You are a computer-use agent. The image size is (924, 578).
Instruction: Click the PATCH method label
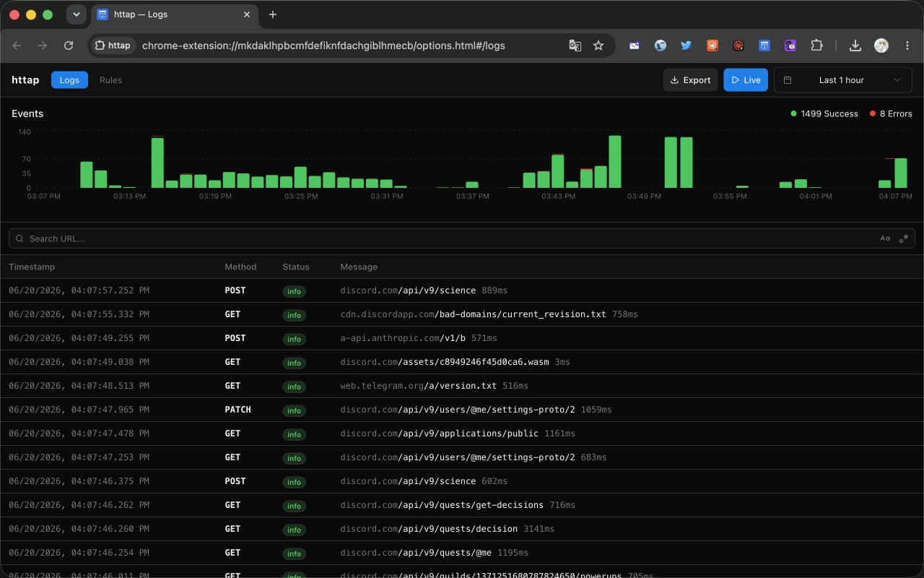point(238,410)
